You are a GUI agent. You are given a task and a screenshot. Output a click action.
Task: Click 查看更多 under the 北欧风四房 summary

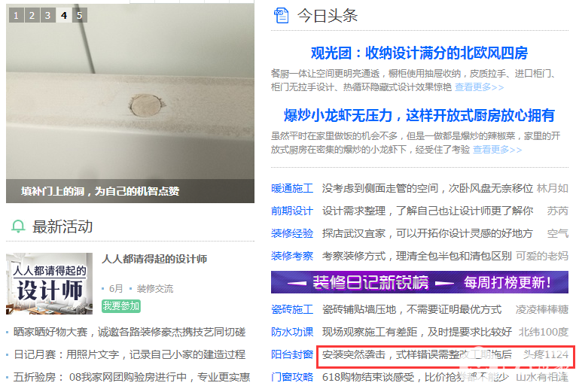click(479, 87)
